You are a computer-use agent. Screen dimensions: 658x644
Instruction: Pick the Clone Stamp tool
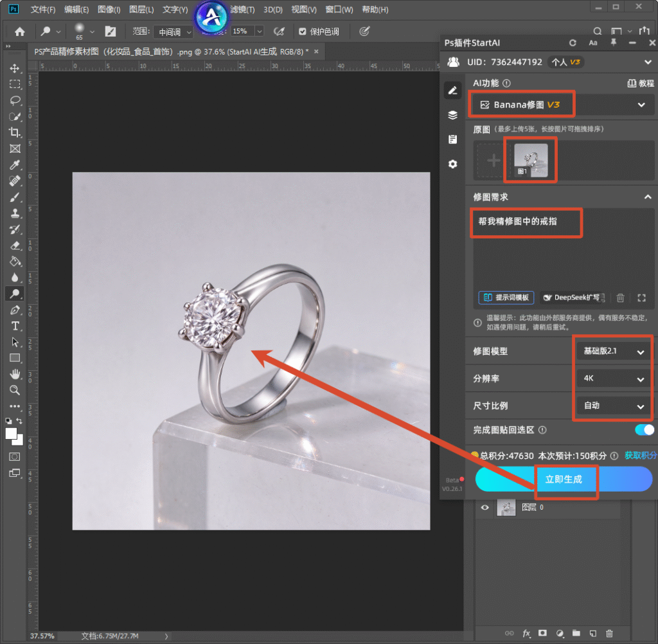click(15, 213)
